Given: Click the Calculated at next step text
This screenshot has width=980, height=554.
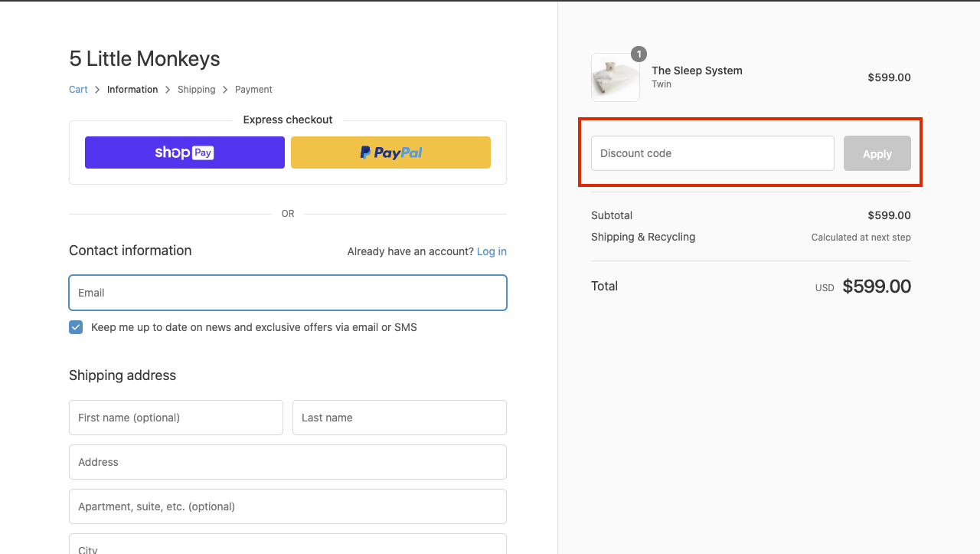Looking at the screenshot, I should point(861,238).
